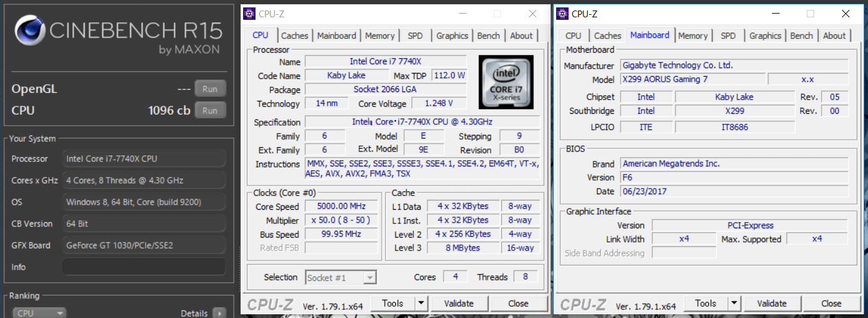Open the Ranking CPU dropdown
Screen dimensions: 868x318
pyautogui.click(x=40, y=313)
